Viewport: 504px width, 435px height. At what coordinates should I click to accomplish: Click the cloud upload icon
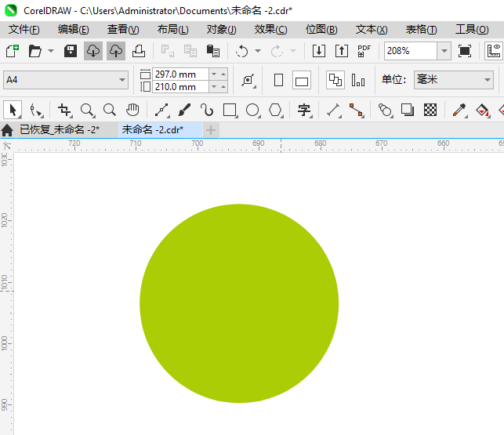point(116,51)
